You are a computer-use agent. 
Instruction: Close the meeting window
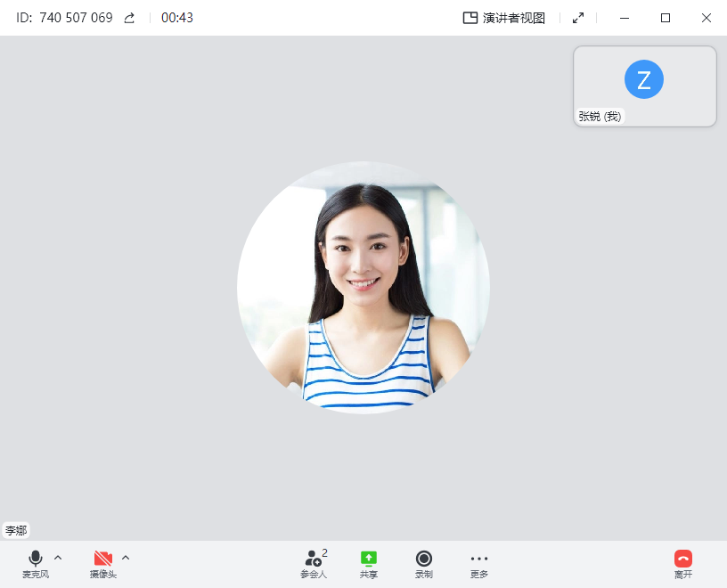707,18
